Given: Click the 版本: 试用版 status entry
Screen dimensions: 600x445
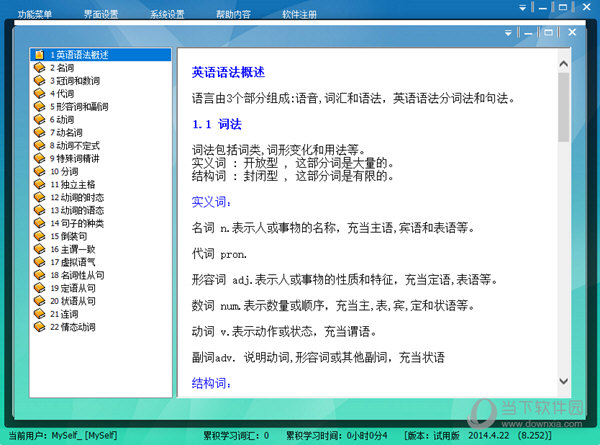Looking at the screenshot, I should [x=478, y=435].
